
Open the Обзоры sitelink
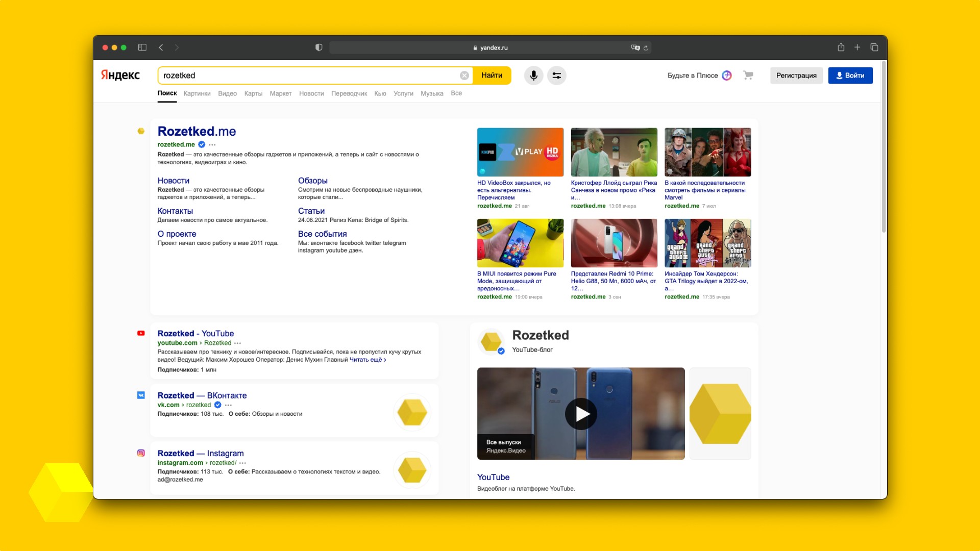(313, 181)
